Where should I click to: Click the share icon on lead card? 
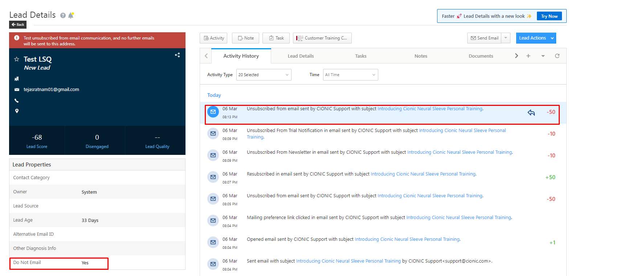coord(178,55)
